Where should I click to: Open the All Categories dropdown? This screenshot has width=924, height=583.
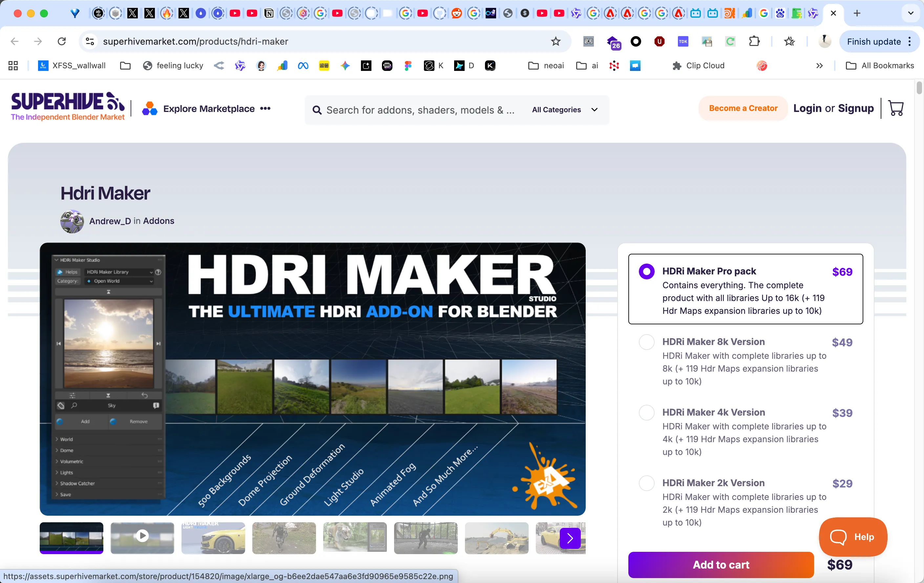(564, 110)
